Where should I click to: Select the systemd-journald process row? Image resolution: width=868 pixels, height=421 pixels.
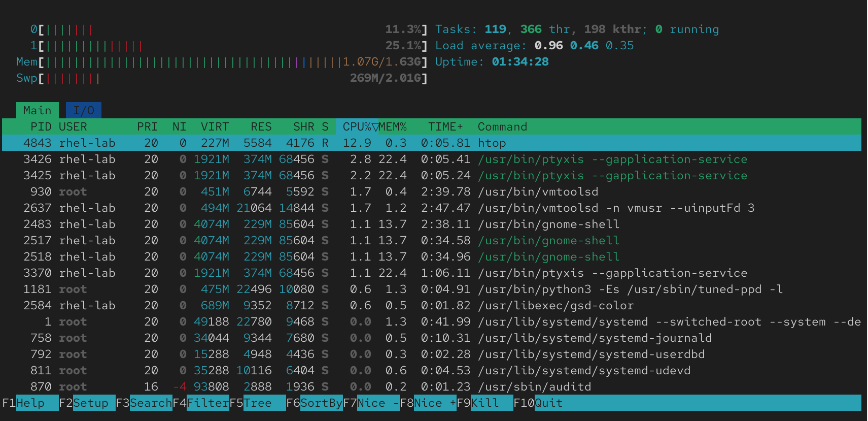pos(432,338)
